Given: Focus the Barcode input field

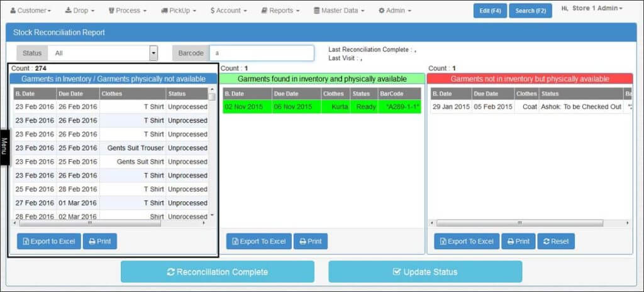Looking at the screenshot, I should pyautogui.click(x=262, y=53).
